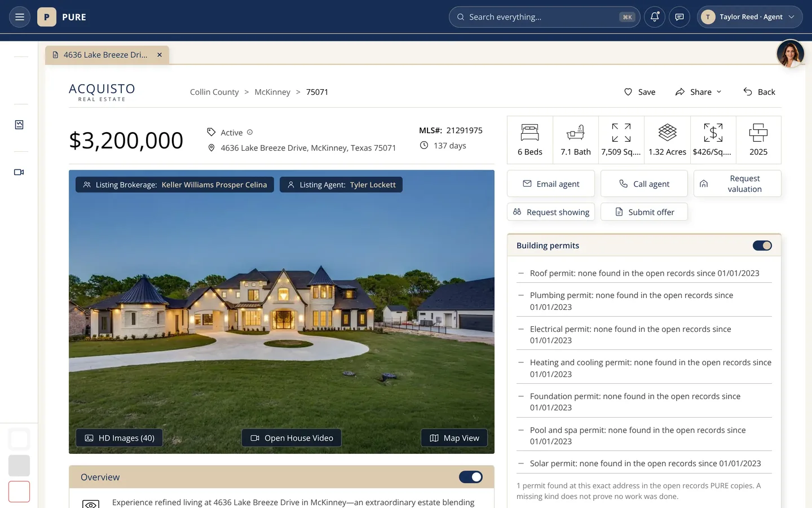This screenshot has width=812, height=508.
Task: Open HD Images (40) gallery
Action: tap(120, 438)
